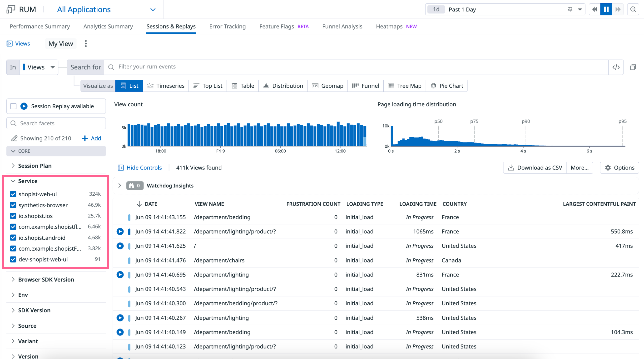Switch to the Error Tracking tab
Viewport: 644px width, 359px height.
pos(227,26)
